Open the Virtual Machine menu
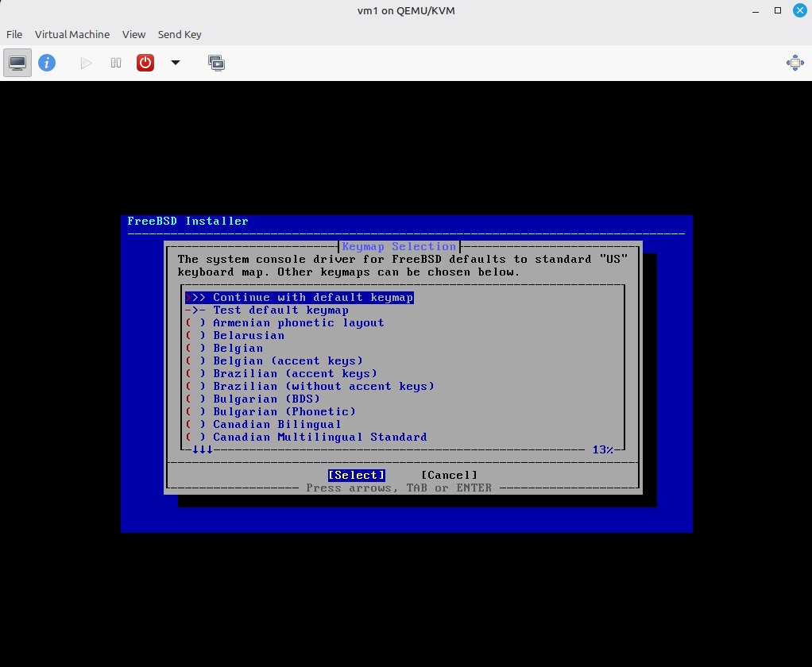Screen dimensions: 812x667 point(72,34)
